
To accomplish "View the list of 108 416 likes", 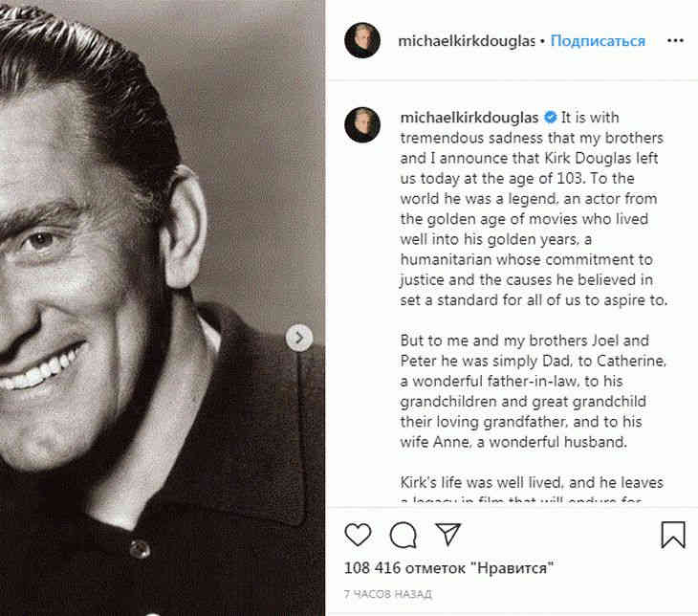I will [x=449, y=569].
